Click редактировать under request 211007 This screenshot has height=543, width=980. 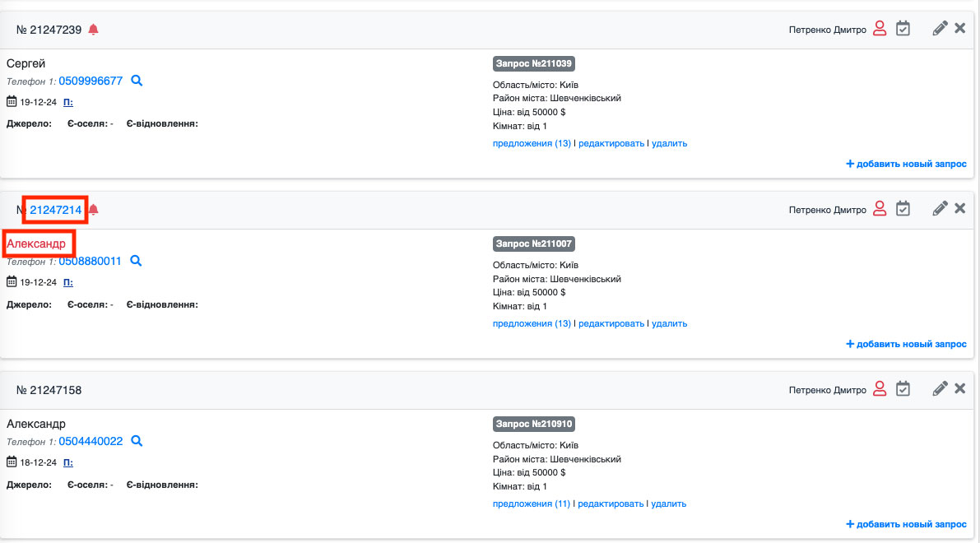pos(611,323)
